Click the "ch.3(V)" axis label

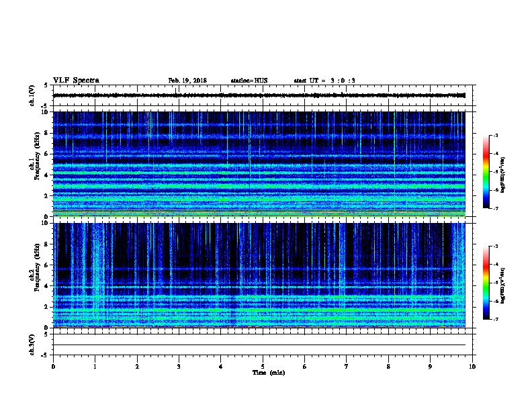pyautogui.click(x=32, y=345)
